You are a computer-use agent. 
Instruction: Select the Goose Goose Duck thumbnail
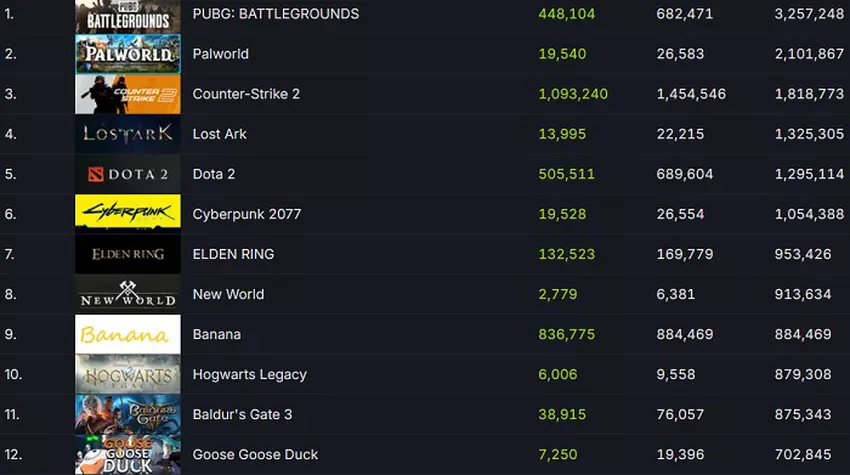128,454
